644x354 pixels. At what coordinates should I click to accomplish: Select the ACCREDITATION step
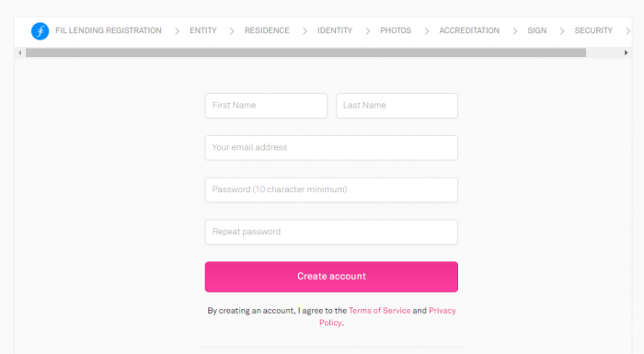(469, 30)
